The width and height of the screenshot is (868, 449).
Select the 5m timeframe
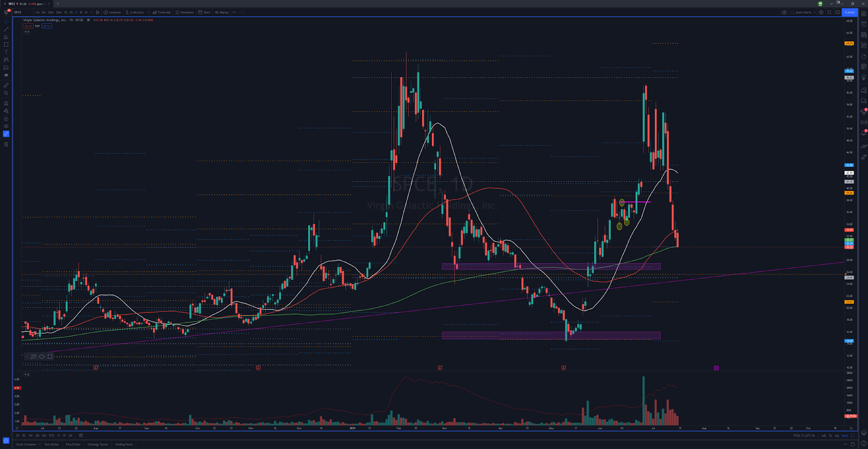point(44,12)
